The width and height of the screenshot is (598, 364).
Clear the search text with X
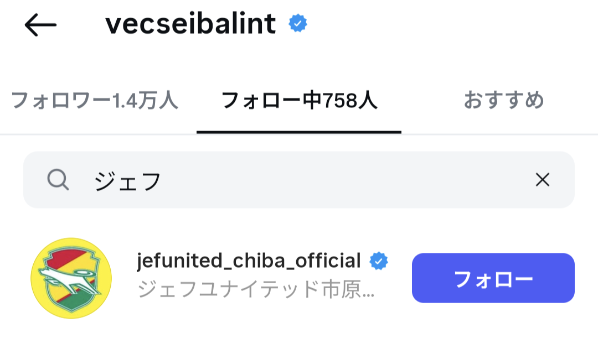(542, 179)
